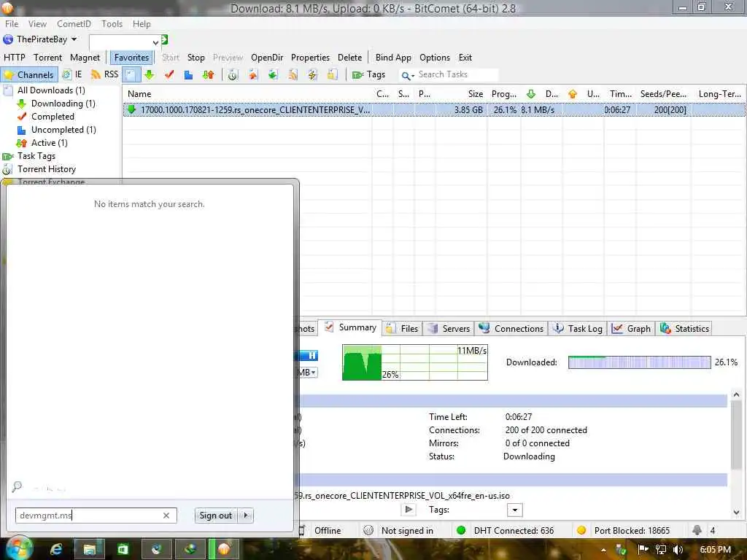Open the View menu
Screen dimensions: 747x560
[37, 24]
